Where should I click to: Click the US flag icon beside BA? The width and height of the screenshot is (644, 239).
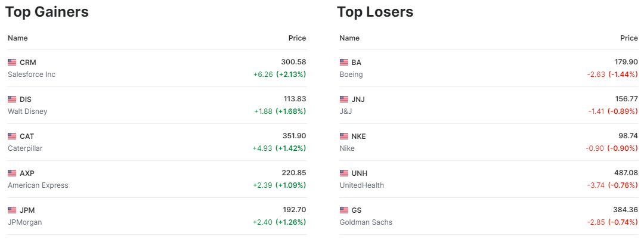point(344,62)
